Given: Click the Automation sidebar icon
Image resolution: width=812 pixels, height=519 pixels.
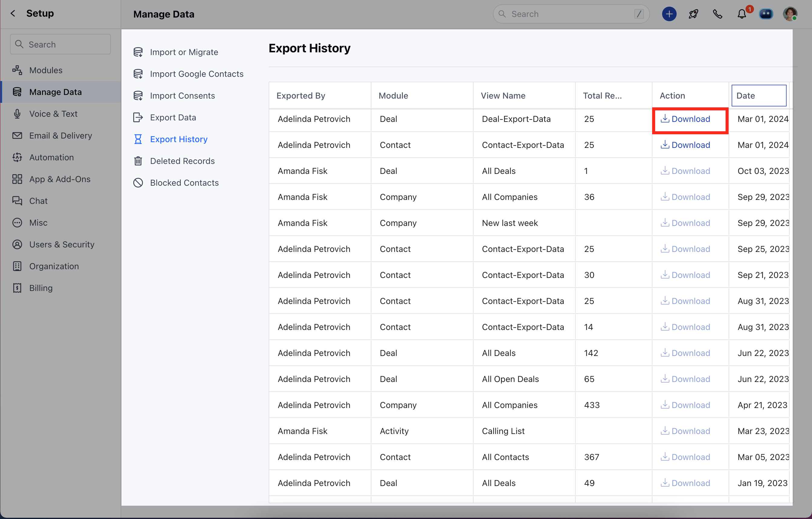Looking at the screenshot, I should tap(17, 157).
